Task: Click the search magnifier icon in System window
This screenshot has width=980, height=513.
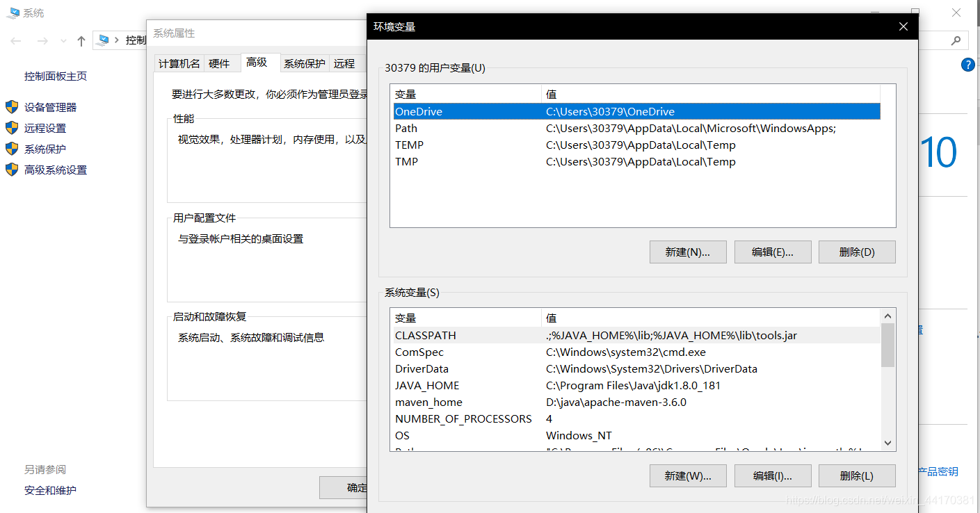Action: [x=956, y=41]
